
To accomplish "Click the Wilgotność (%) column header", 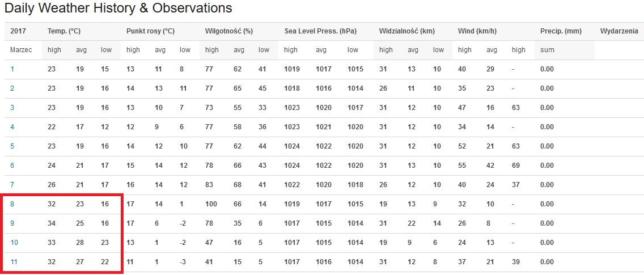I will (x=228, y=31).
